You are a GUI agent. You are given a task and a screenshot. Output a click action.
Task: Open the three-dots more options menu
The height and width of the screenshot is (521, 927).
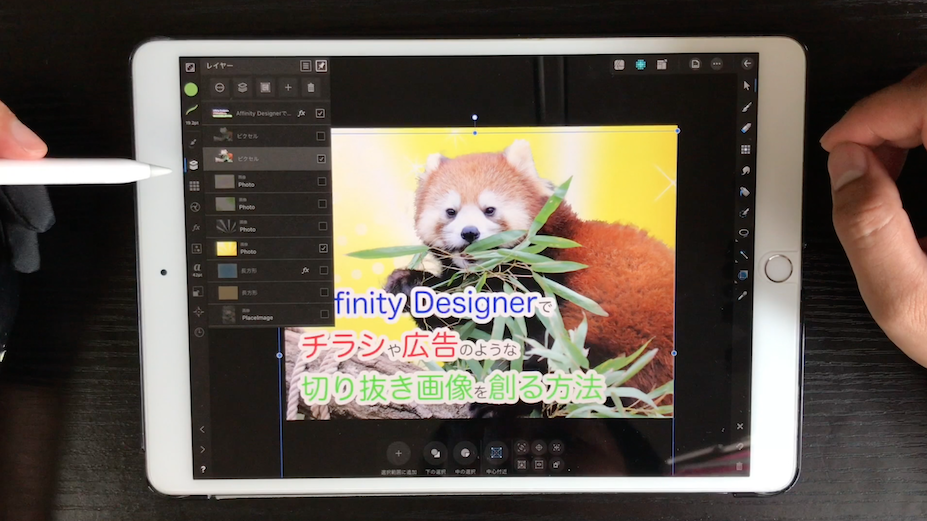point(716,64)
